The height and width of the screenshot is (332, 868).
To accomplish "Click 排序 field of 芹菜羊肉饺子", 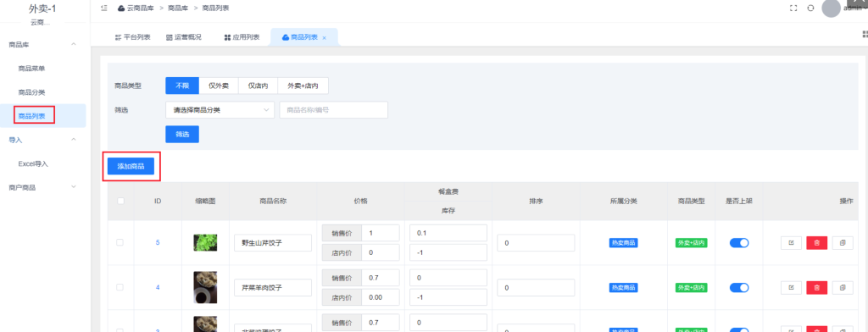I will (536, 288).
